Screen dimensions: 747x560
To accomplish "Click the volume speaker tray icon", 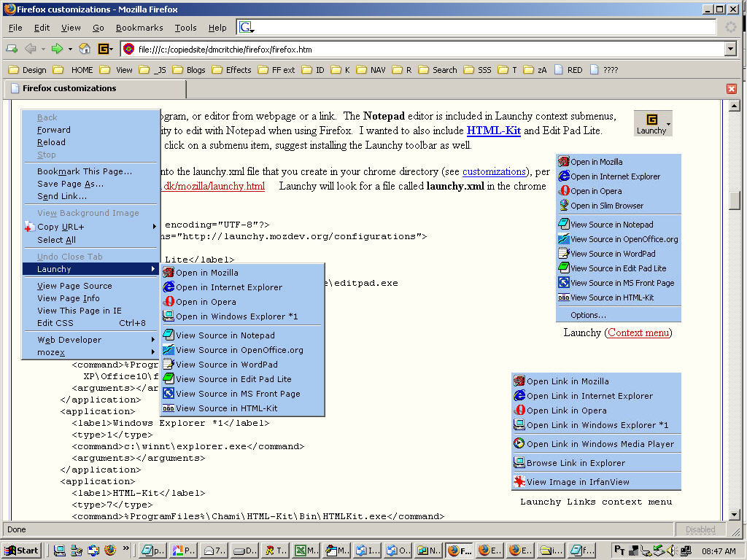I will point(671,551).
